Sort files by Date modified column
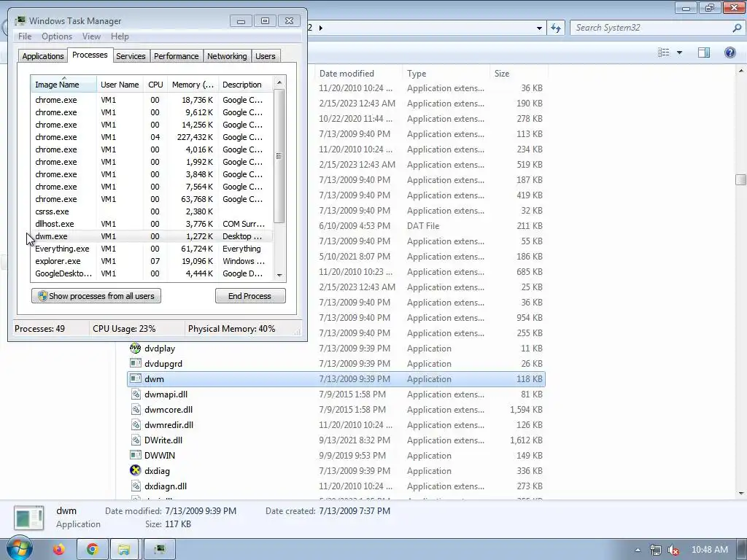747x560 pixels. pos(357,74)
